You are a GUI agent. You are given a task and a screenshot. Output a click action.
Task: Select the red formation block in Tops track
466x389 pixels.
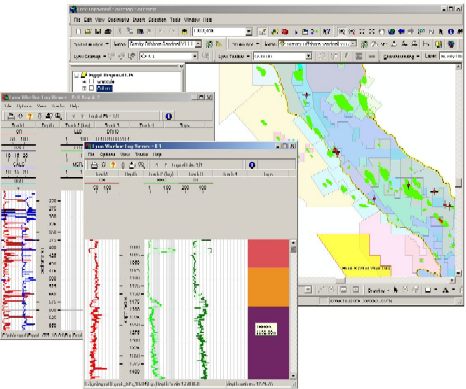click(x=268, y=253)
